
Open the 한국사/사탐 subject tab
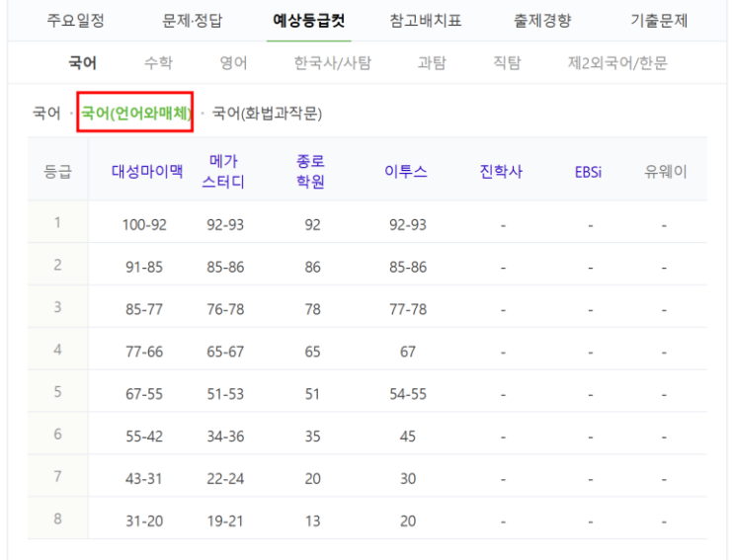click(332, 62)
